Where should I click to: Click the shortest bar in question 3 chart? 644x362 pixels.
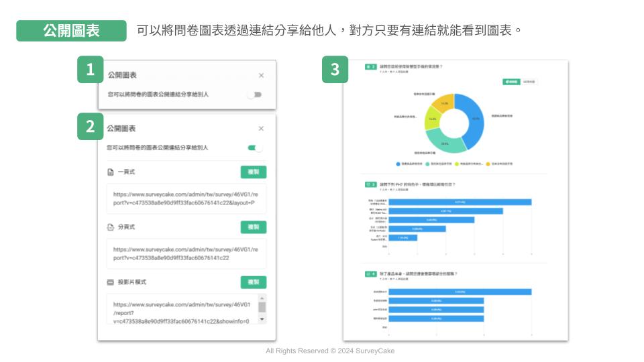403,237
